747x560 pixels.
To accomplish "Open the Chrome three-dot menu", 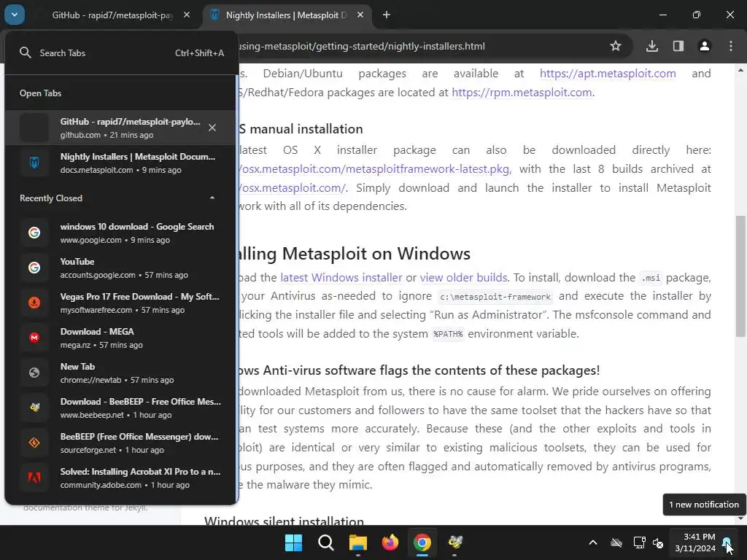I will (x=731, y=46).
